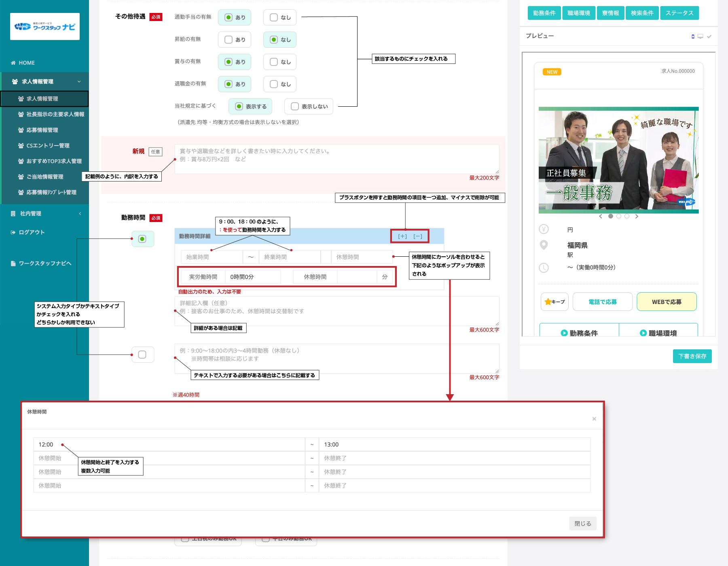
Task: Click the [+] icon to add work hours
Action: point(402,237)
